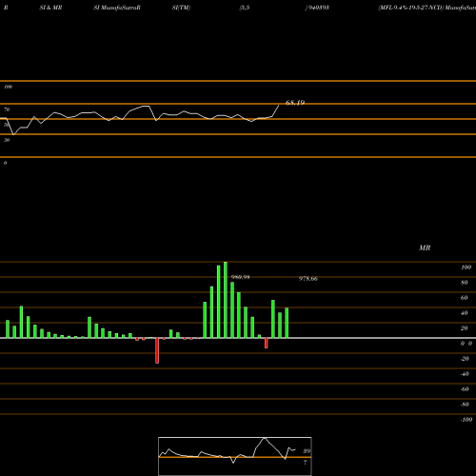The height and width of the screenshot is (476, 476).
Task: Click the MR axis label -20
Action: tap(465, 359)
